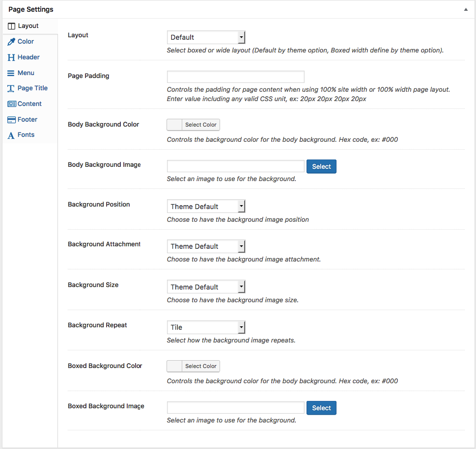Image resolution: width=476 pixels, height=449 pixels.
Task: Click the Content newspaper icon
Action: tap(11, 104)
